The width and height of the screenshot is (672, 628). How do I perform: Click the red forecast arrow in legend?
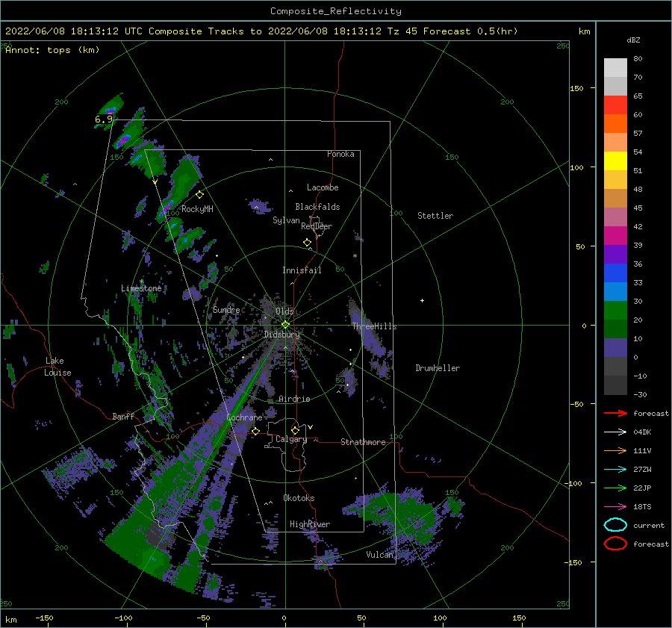point(615,413)
